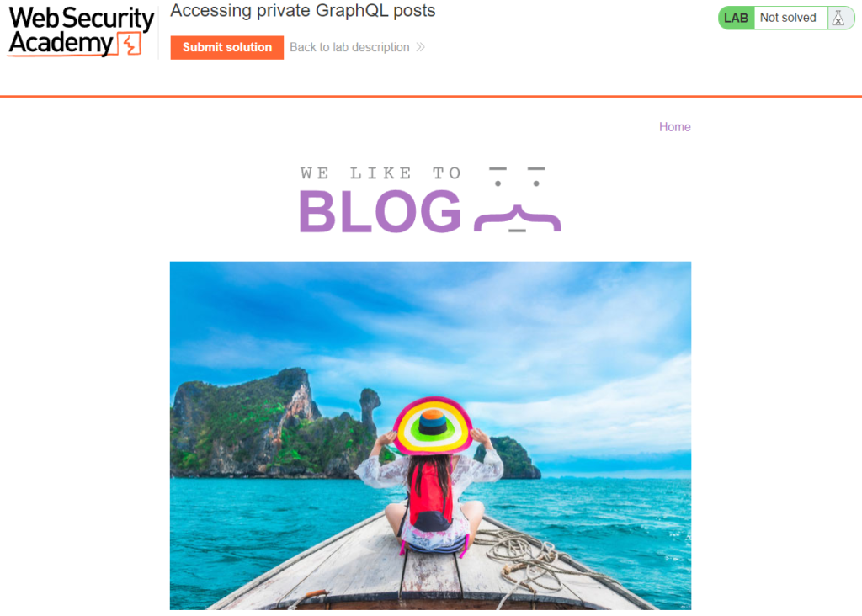
Task: Click the lab title Accessing private GraphQL posts
Action: click(303, 10)
